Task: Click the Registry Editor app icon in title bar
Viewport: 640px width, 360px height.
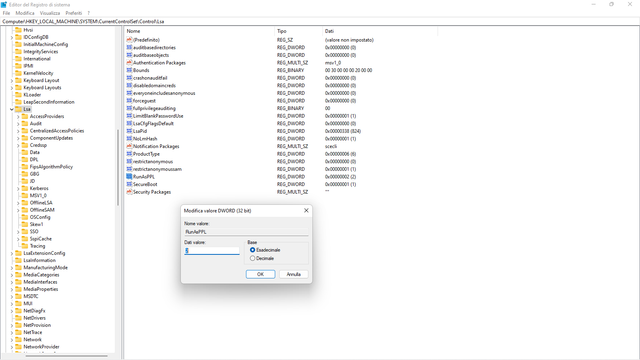Action: tap(4, 4)
